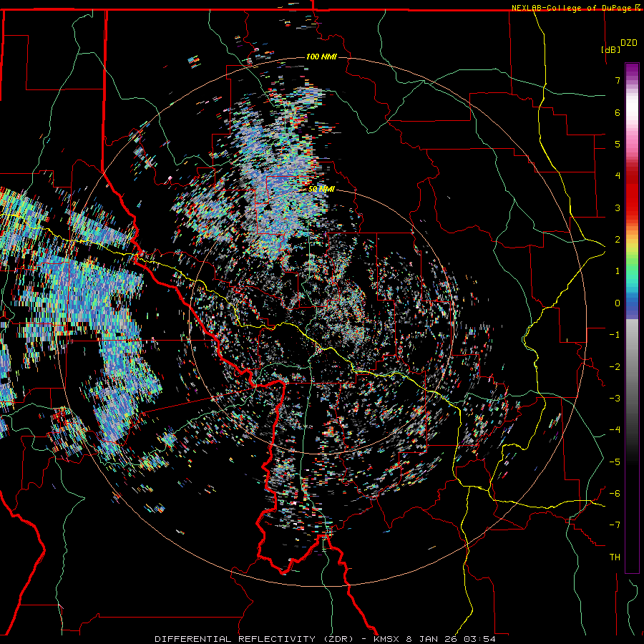Click the -4 scale label
Viewport: 644px width, 644px height.
tap(615, 430)
